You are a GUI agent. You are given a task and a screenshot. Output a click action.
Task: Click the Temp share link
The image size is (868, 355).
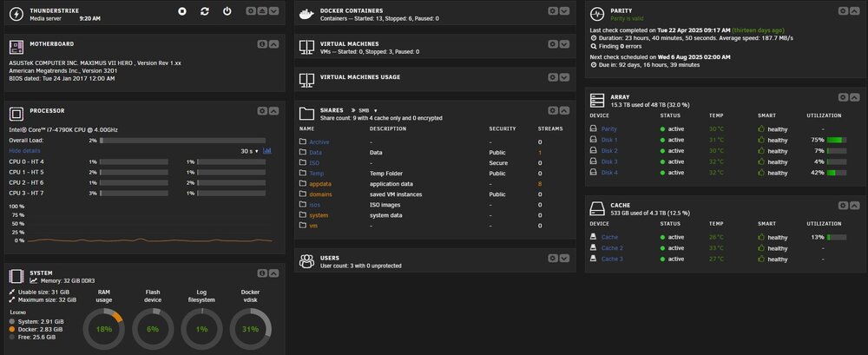click(x=317, y=174)
